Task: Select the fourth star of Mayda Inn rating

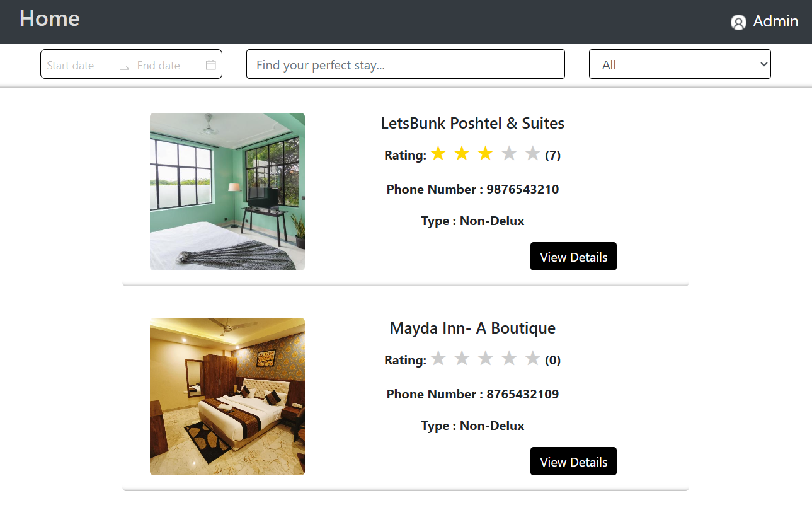Action: (x=509, y=358)
